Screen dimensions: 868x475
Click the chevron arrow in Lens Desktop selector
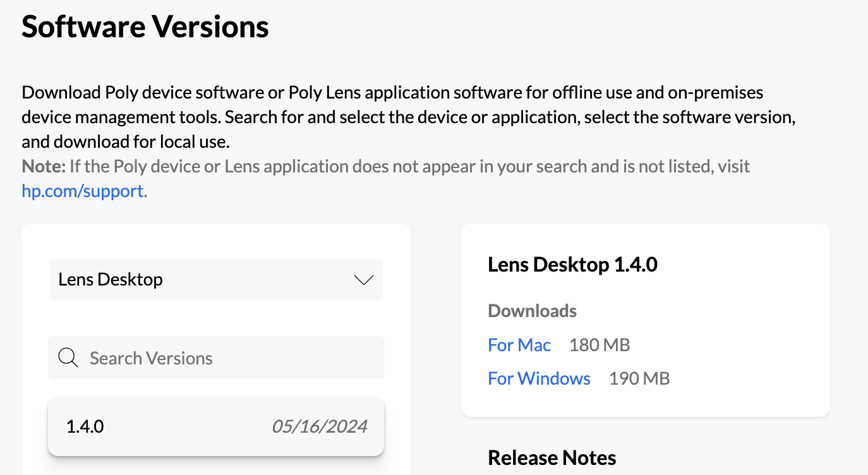(x=364, y=280)
